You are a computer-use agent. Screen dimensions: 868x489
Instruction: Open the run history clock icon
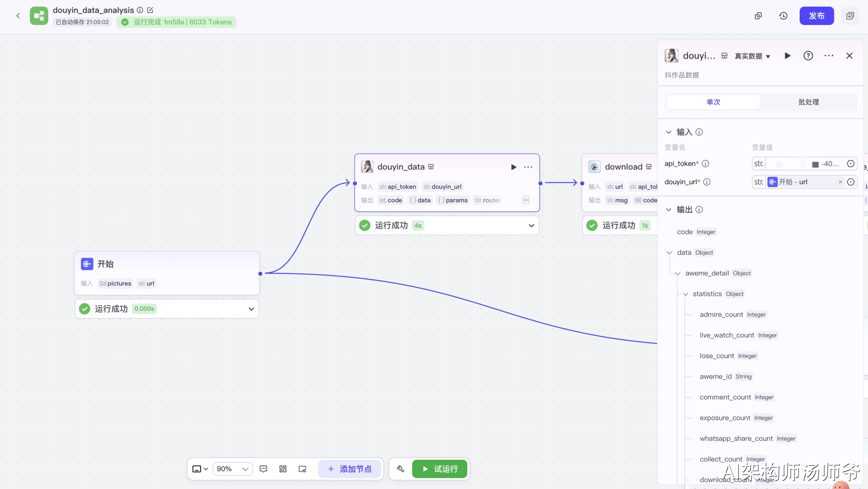(x=783, y=16)
